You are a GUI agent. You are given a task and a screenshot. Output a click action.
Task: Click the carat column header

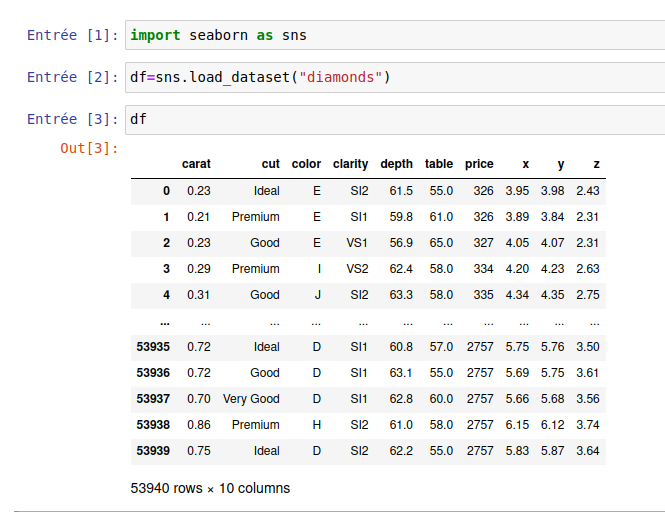[196, 164]
